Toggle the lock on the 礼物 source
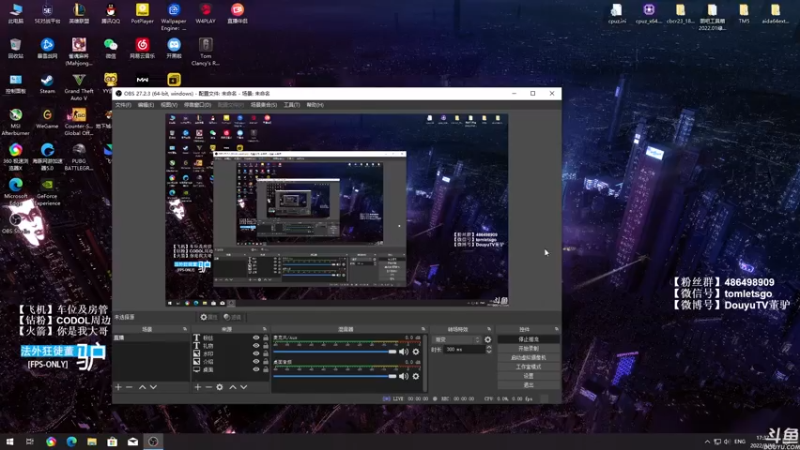Image resolution: width=800 pixels, height=450 pixels. (x=265, y=345)
